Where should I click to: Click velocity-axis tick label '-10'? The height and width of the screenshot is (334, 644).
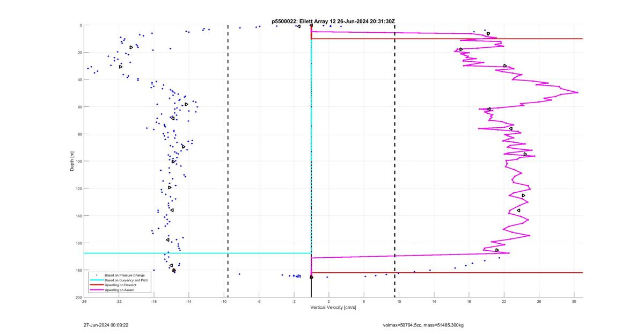click(224, 302)
